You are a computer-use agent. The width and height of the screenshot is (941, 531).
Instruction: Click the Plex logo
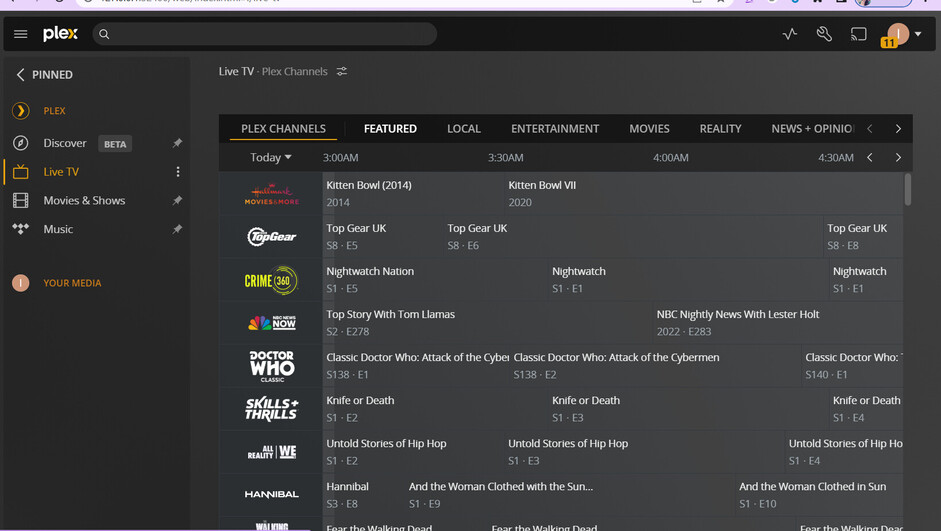click(x=60, y=34)
